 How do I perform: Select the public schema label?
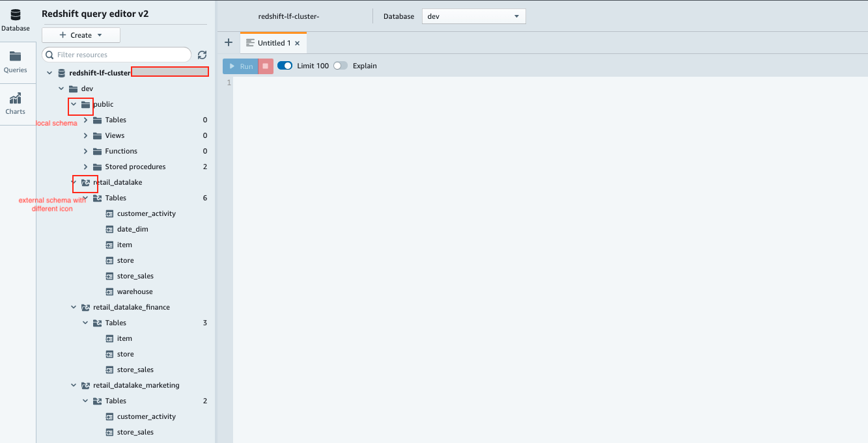(104, 104)
